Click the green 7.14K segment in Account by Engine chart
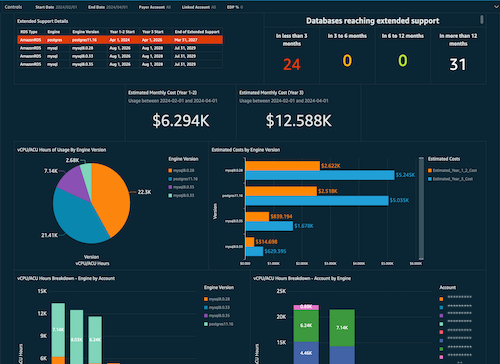Image resolution: width=500 pixels, height=364 pixels. click(342, 328)
